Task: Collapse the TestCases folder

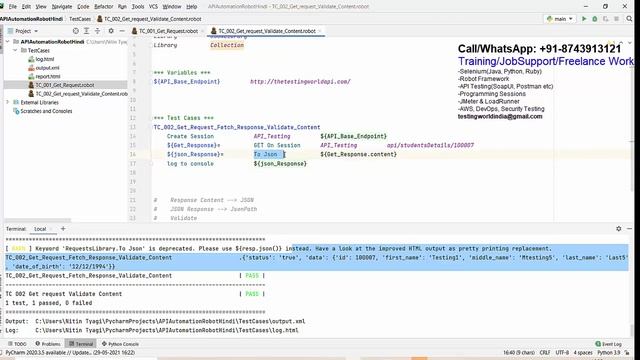Action: pos(16,50)
